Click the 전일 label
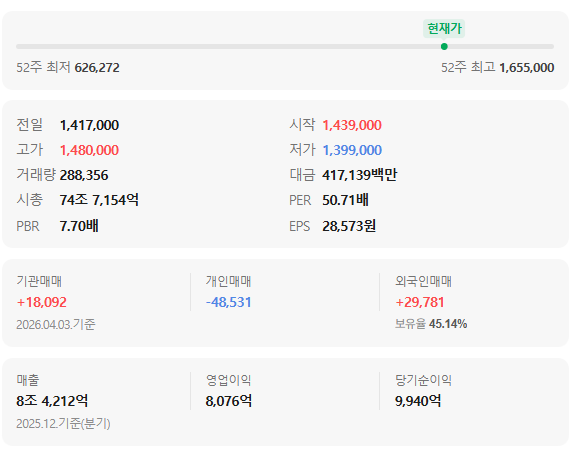Viewport: 580px width, 449px height. (x=30, y=125)
